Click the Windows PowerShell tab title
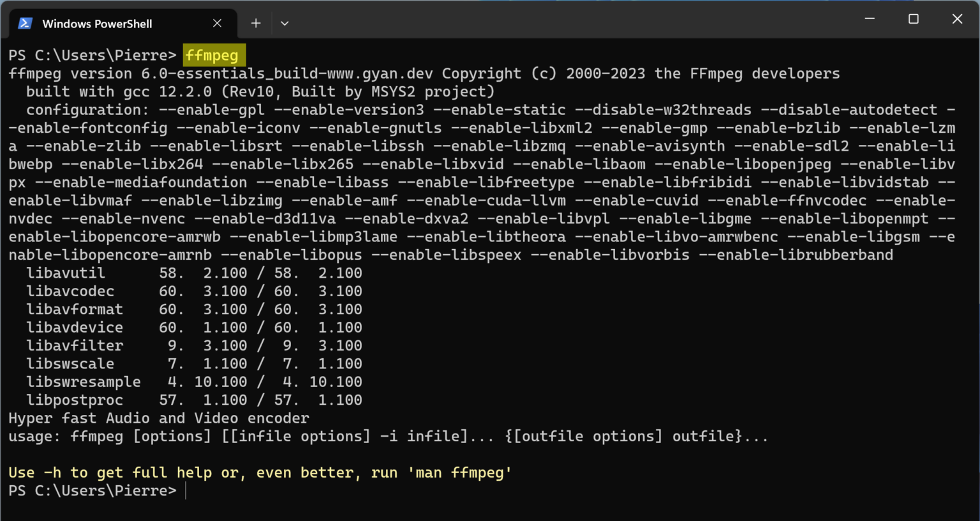The width and height of the screenshot is (980, 521). 97,23
